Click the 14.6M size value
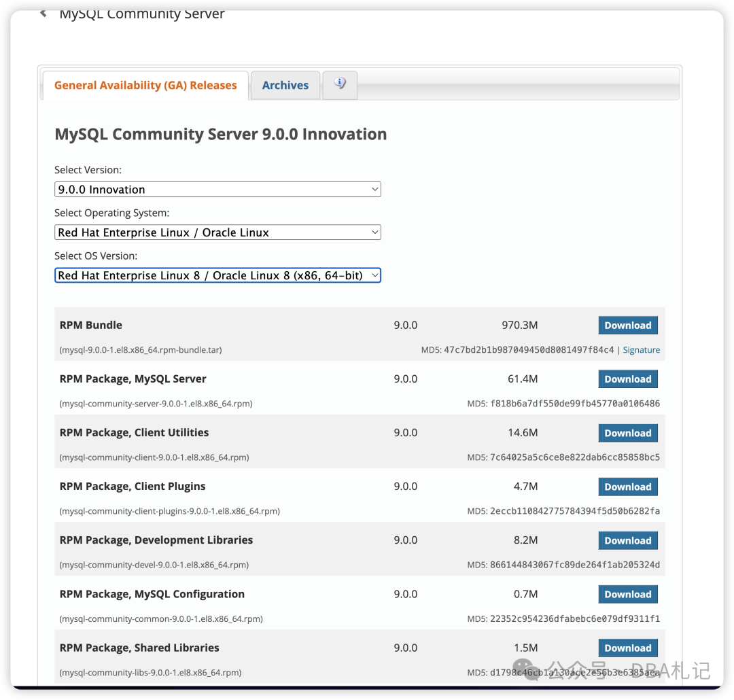The width and height of the screenshot is (734, 700). click(523, 433)
